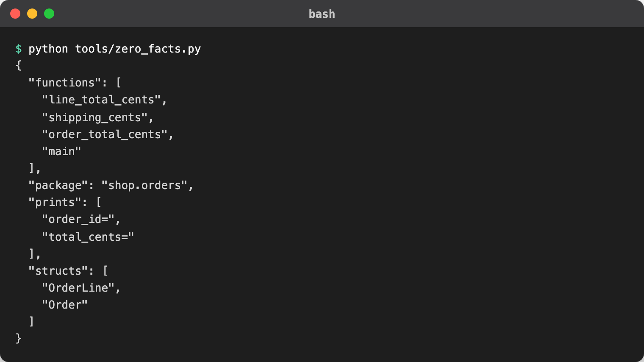
Task: Click the "shipping_cents" entry
Action: 94,117
